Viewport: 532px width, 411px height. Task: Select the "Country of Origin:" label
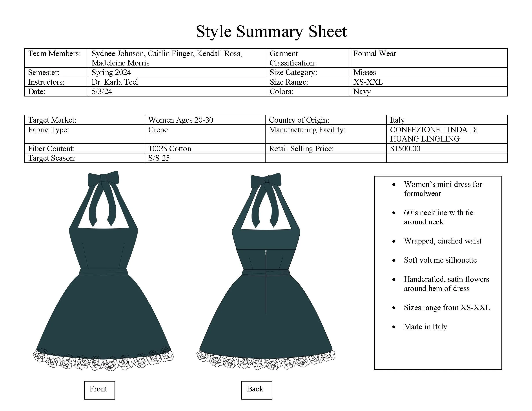point(299,120)
